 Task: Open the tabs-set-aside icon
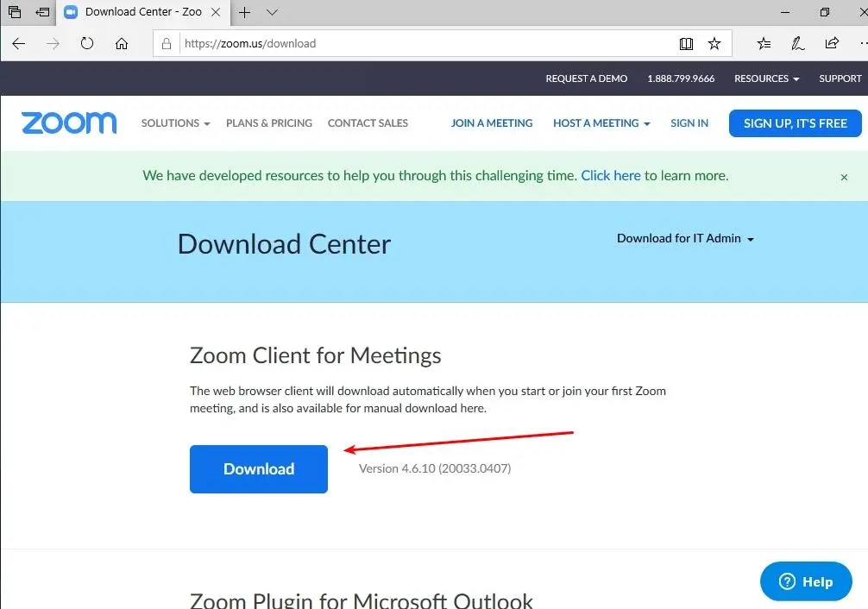[15, 11]
